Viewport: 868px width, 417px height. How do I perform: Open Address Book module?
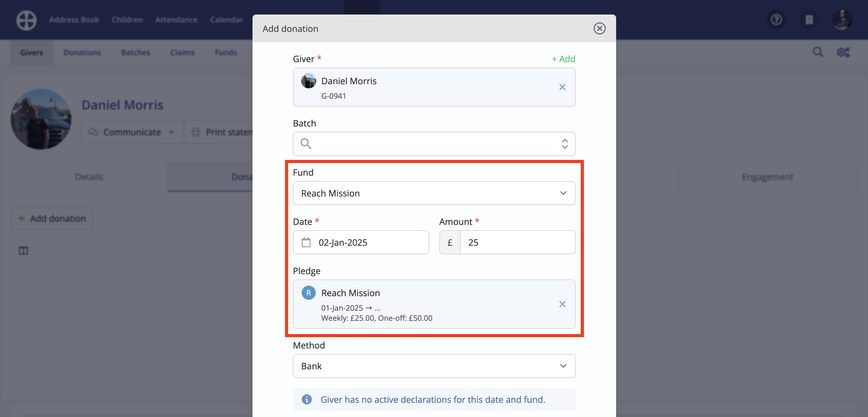click(x=74, y=20)
